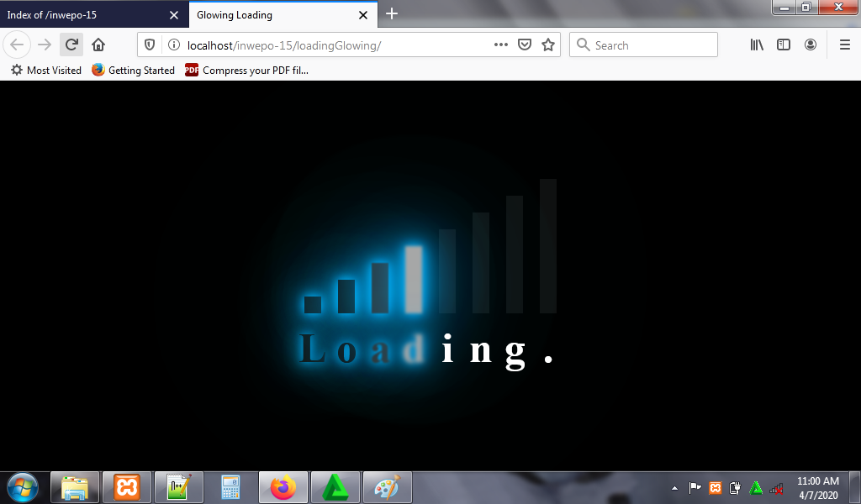Open tracking protection shield info
Viewport: 861px width, 504px height.
[x=150, y=45]
